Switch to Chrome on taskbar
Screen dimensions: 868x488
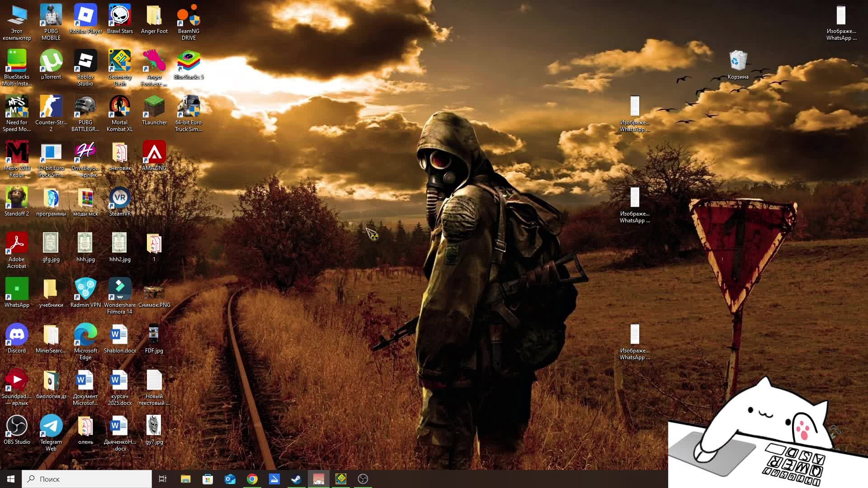point(252,479)
